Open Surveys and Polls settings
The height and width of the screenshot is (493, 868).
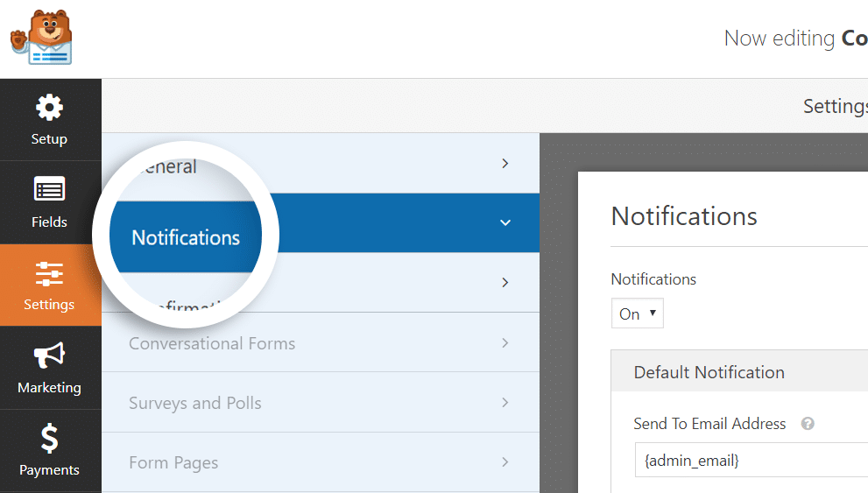[x=321, y=402]
